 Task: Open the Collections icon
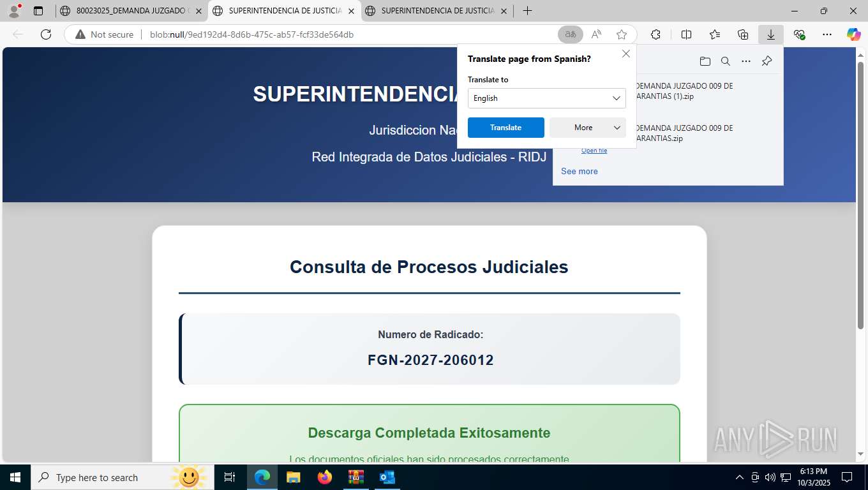[x=743, y=34]
